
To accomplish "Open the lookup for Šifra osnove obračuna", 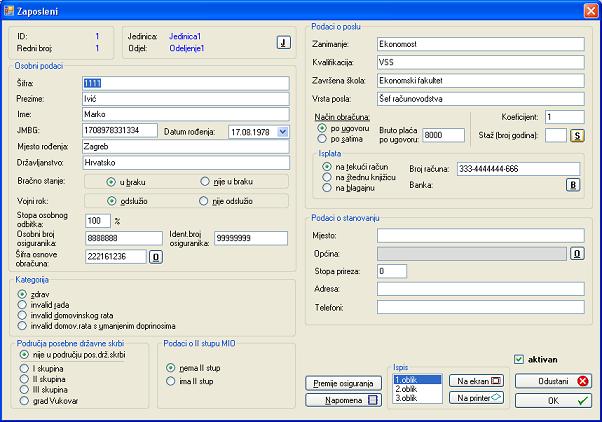I will pos(155,257).
